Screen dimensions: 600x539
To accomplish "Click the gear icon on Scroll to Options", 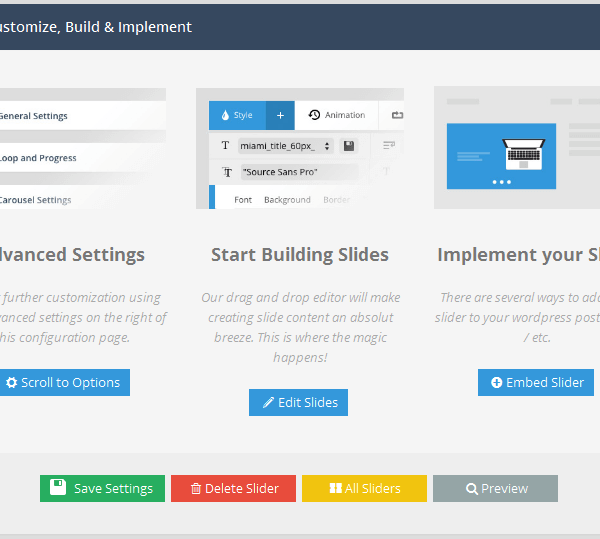I will (x=11, y=383).
